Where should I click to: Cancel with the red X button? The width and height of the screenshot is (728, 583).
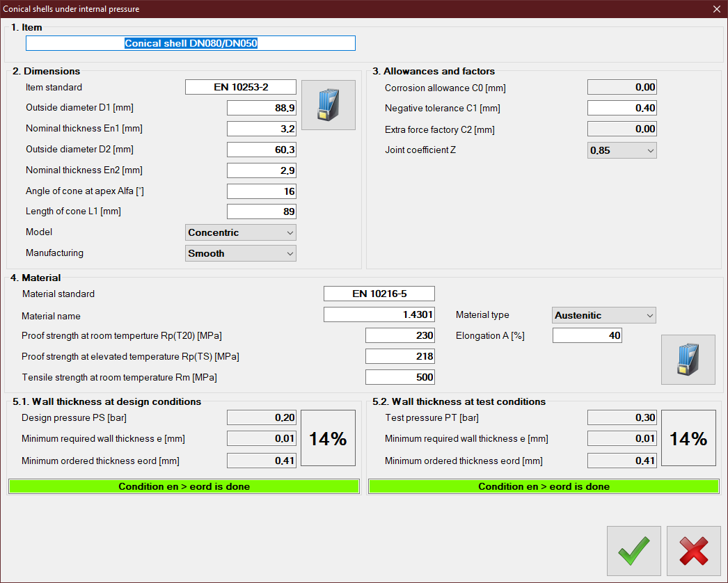pyautogui.click(x=693, y=551)
